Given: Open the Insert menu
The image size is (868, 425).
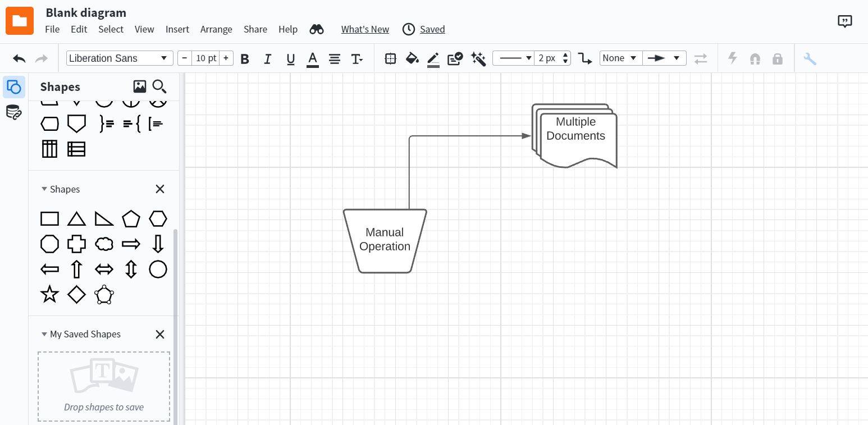Looking at the screenshot, I should (177, 29).
